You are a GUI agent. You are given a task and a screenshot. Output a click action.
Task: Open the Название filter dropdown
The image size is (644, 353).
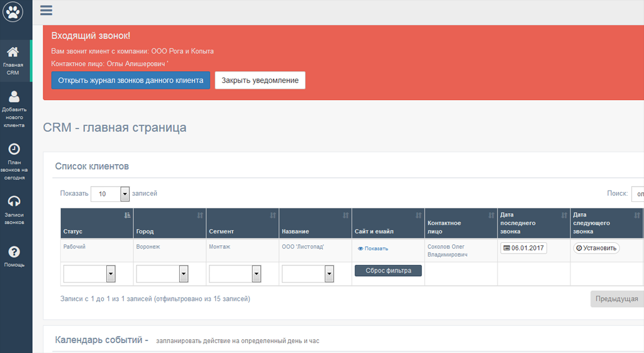click(308, 274)
